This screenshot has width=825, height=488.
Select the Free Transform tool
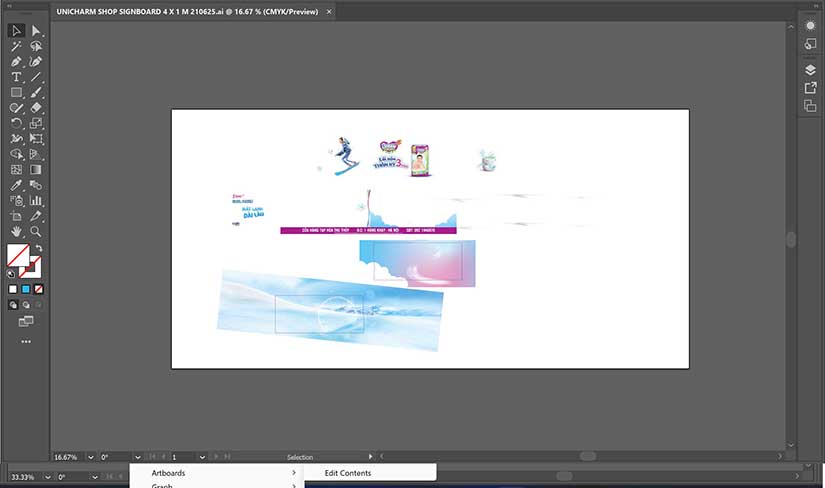tap(36, 138)
